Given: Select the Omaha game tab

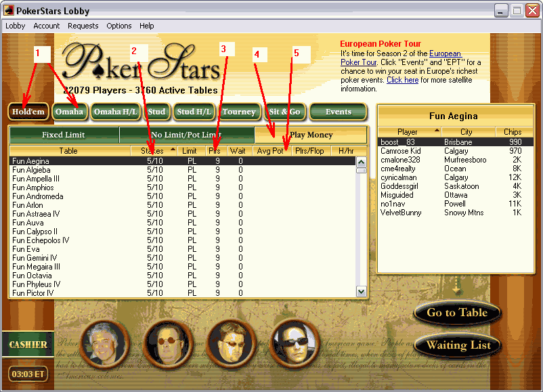Looking at the screenshot, I should coord(69,112).
